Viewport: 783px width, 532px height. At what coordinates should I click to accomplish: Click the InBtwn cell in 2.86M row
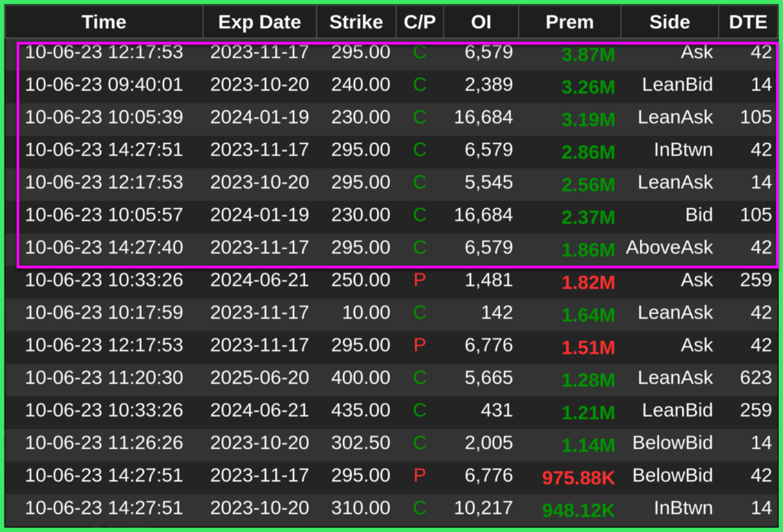(x=683, y=149)
